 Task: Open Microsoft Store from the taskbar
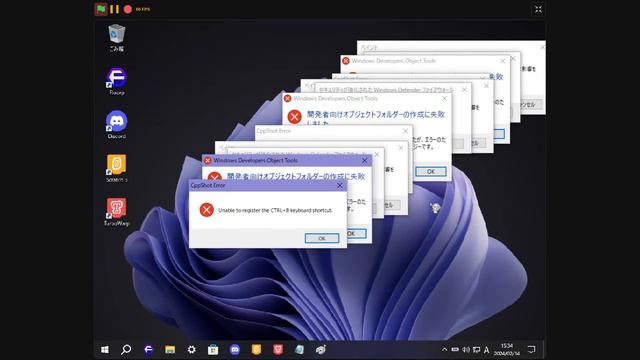(x=213, y=350)
